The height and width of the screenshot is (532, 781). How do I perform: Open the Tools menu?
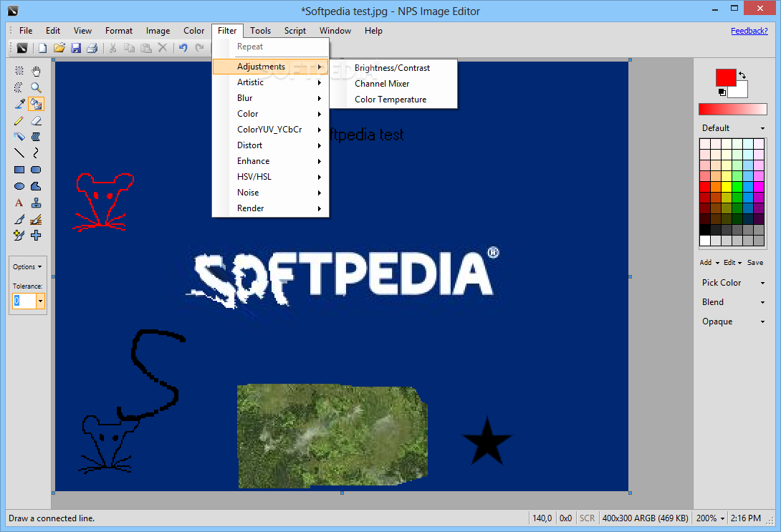(261, 31)
